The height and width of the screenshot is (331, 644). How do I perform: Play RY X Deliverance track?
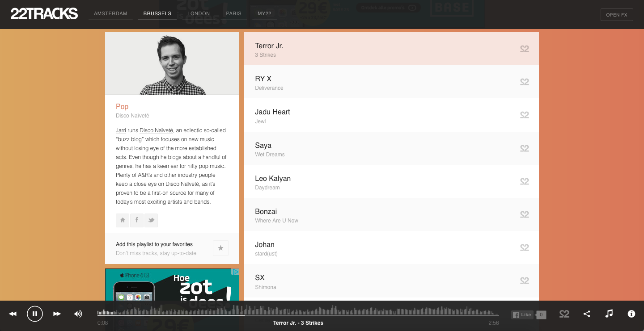[x=391, y=82]
